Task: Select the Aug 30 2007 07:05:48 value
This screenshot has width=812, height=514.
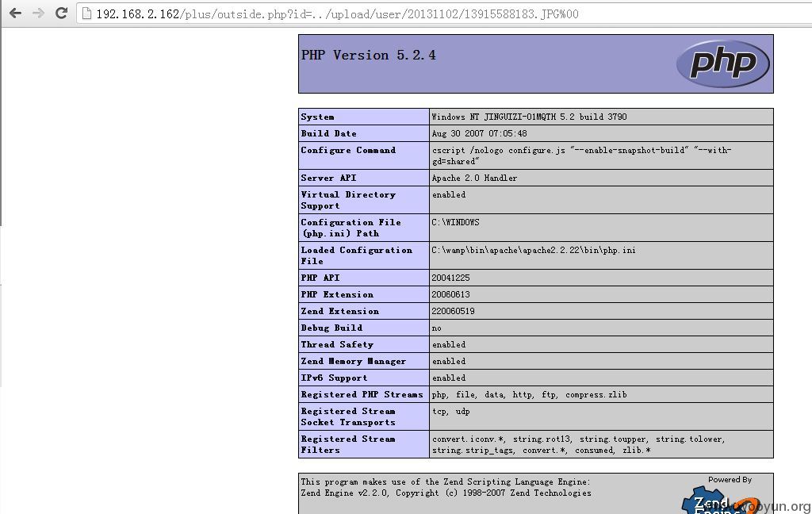Action: 479,133
